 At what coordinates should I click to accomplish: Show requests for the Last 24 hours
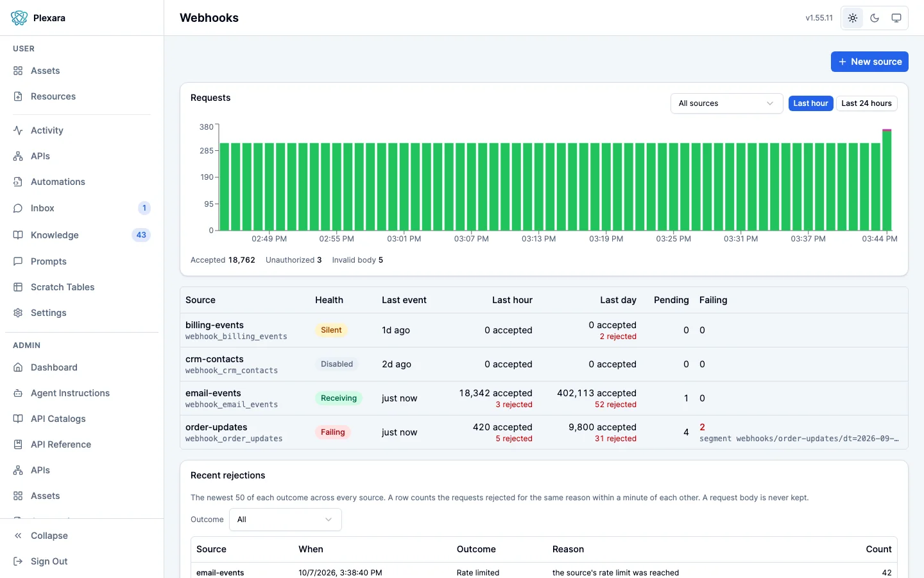point(867,103)
